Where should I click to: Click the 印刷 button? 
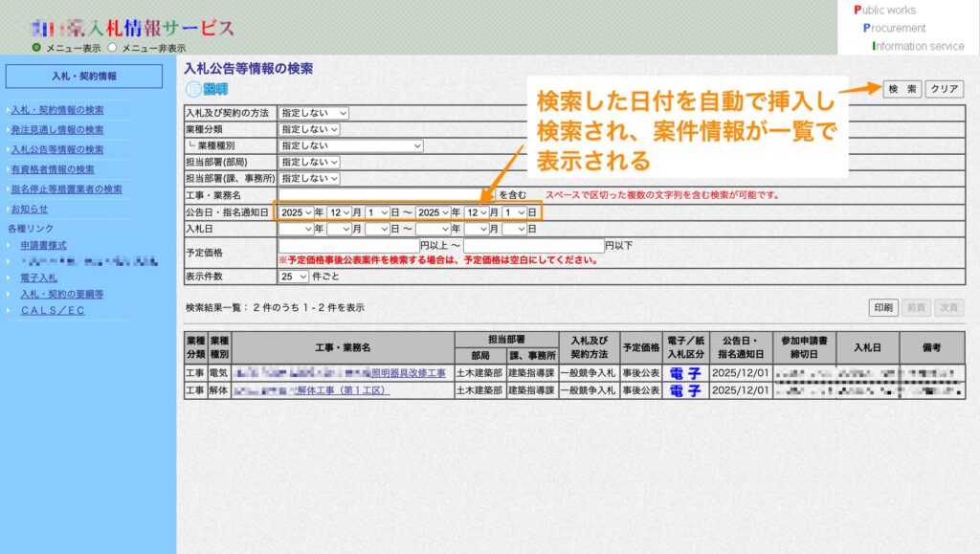(x=883, y=307)
